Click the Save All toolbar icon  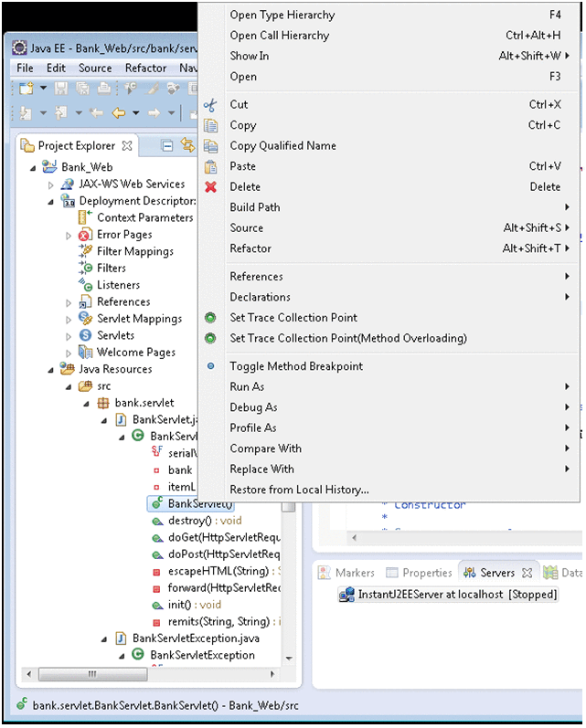(x=82, y=89)
